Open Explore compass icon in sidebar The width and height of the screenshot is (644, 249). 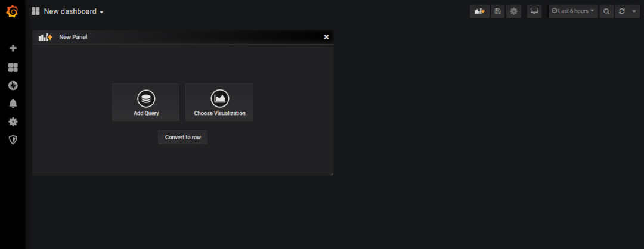[x=13, y=85]
